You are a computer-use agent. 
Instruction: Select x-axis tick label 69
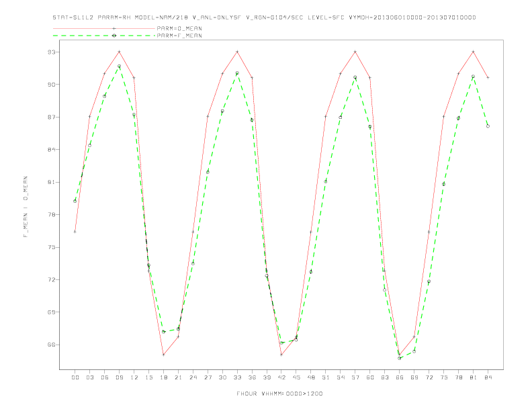414,377
